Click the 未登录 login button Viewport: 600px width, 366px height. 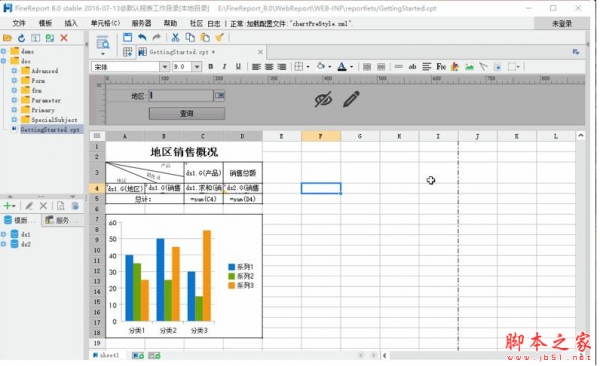click(561, 24)
